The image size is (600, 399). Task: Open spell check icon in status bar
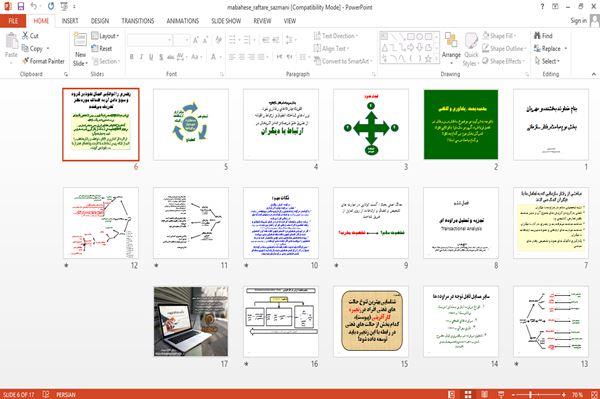(x=46, y=394)
